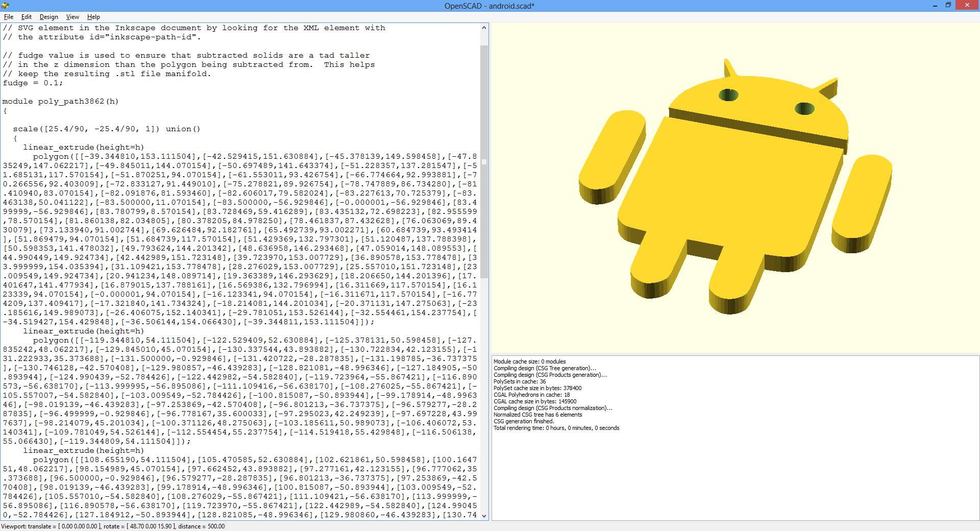Screen dimensions: 980x531
Task: Click the 'module poly_path3862(h)' code line
Action: click(x=60, y=101)
